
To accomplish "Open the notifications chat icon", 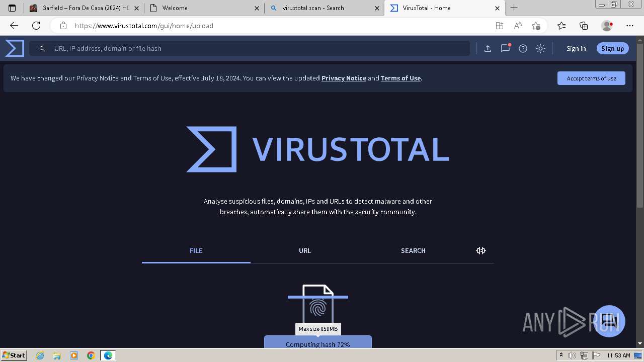I will [x=505, y=48].
